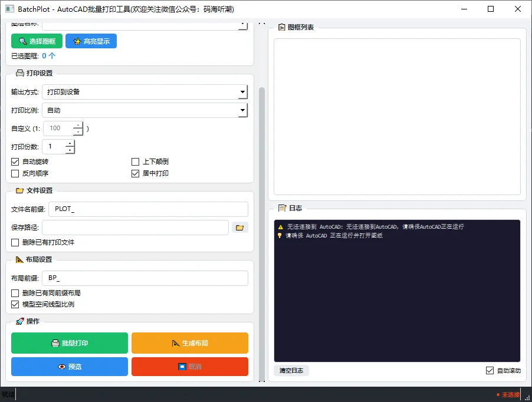Click the 未连接 status indicator
Image resolution: width=532 pixels, height=402 pixels.
[508, 395]
